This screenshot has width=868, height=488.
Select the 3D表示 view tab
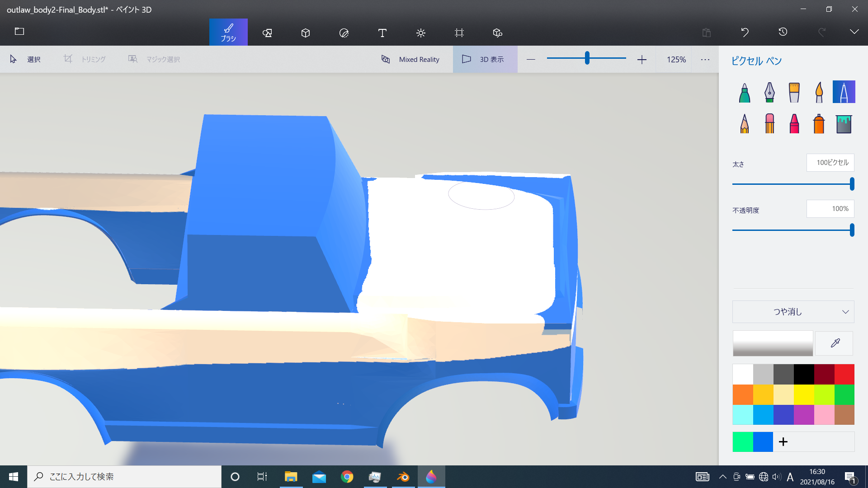click(485, 59)
